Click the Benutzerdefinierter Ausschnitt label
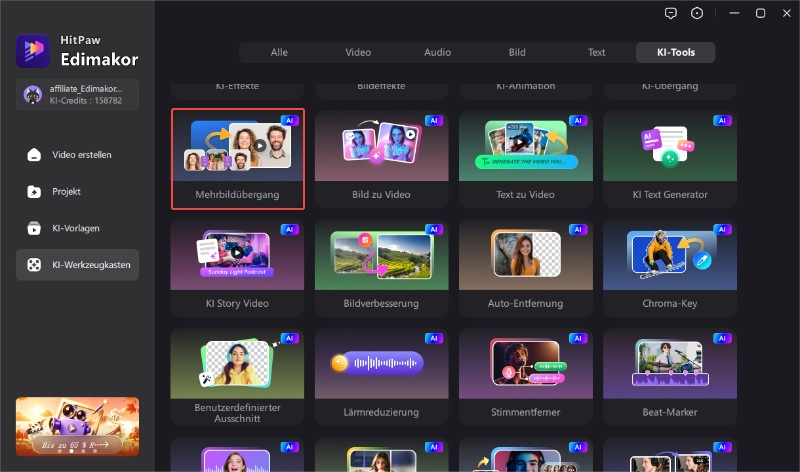800x472 pixels. (x=237, y=413)
